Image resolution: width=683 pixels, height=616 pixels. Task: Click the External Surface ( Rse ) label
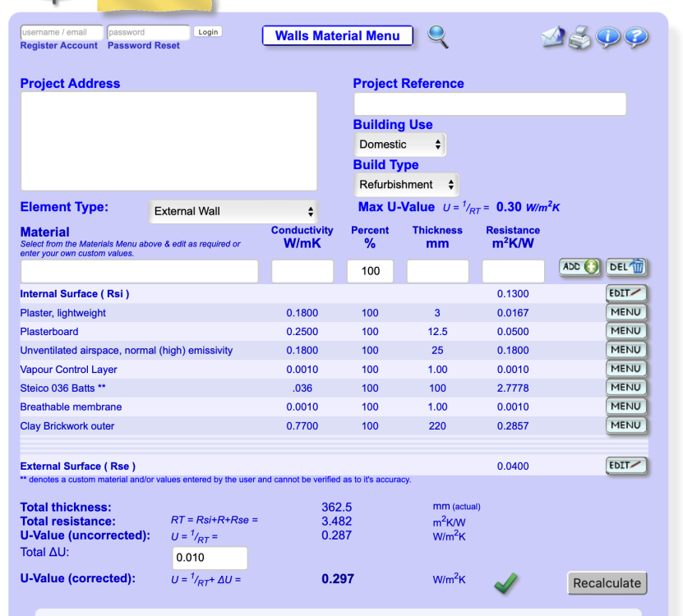[77, 467]
